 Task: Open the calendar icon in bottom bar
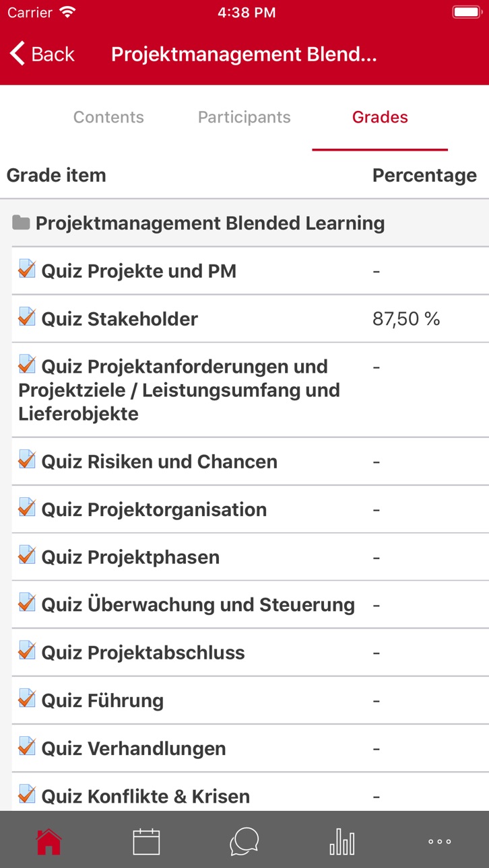pos(146,841)
